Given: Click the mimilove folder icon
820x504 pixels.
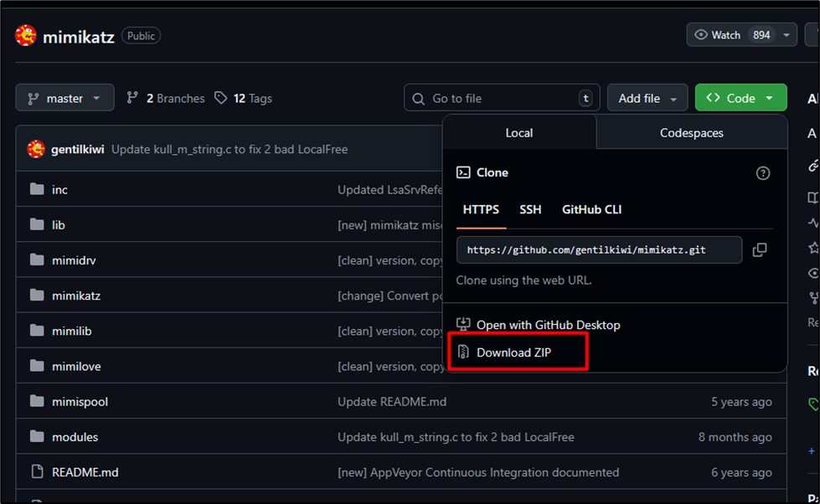Looking at the screenshot, I should click(x=37, y=366).
